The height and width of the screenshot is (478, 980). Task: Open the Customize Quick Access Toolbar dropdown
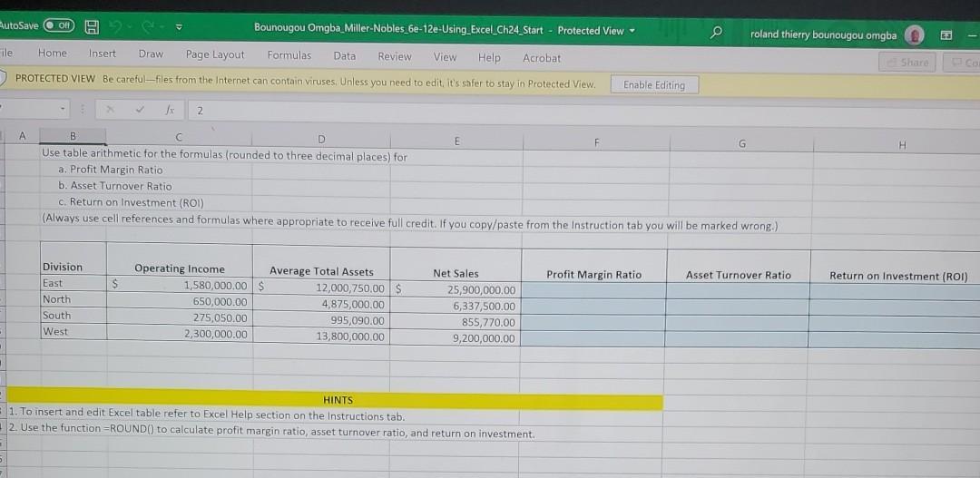tap(178, 29)
